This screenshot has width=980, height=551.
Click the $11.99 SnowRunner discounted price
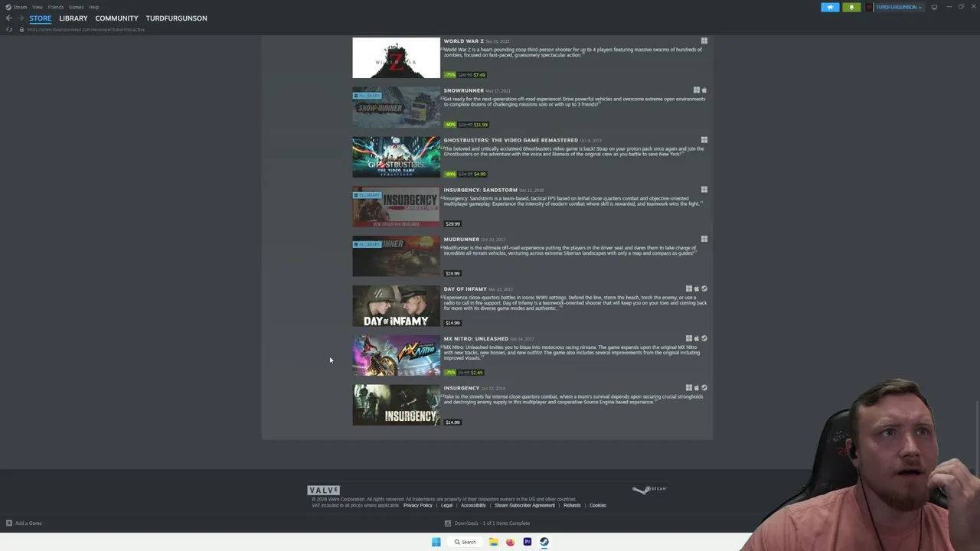(481, 125)
